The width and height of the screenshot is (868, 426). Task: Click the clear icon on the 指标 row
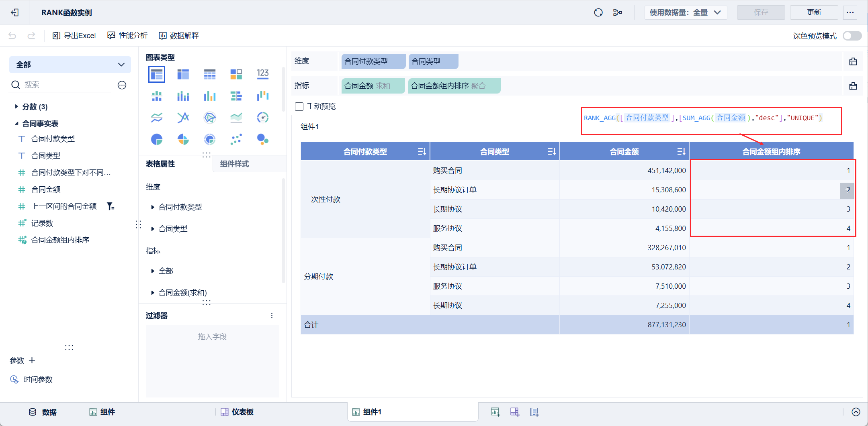[x=853, y=86]
